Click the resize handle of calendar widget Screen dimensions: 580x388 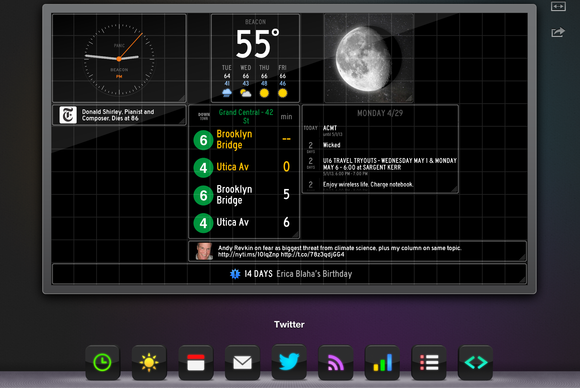pyautogui.click(x=454, y=189)
